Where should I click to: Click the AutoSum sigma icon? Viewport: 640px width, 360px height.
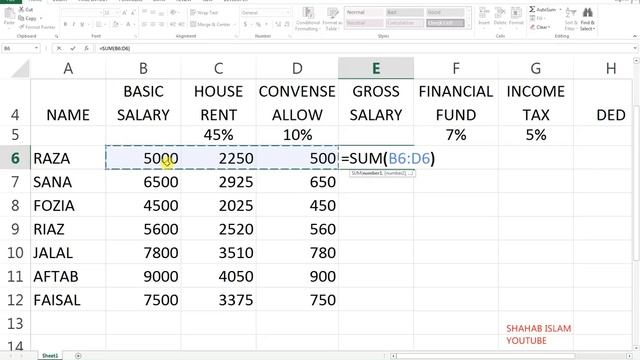pyautogui.click(x=532, y=9)
